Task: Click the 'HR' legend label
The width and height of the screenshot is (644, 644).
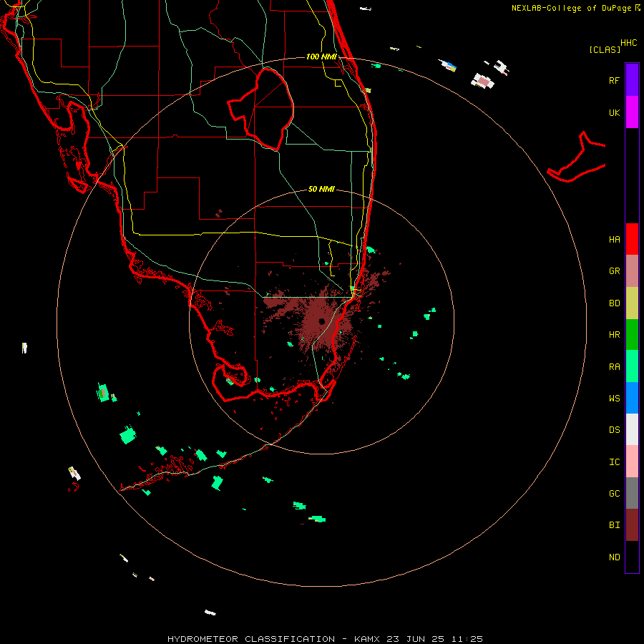Action: pos(614,335)
